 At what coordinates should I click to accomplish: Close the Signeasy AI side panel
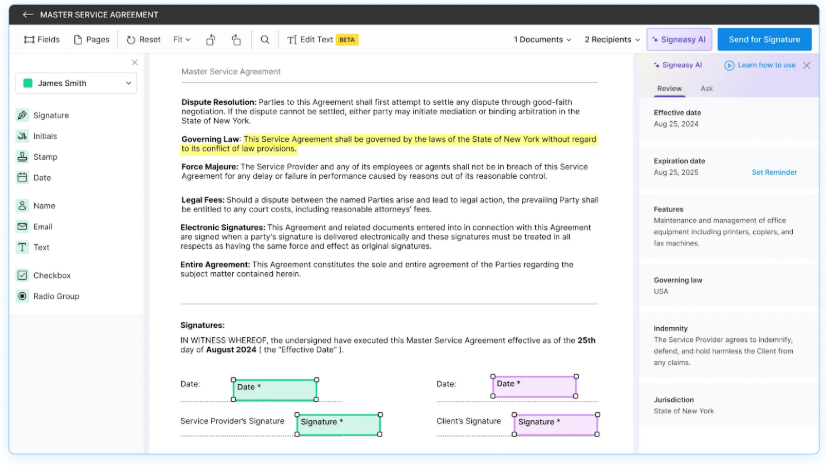[x=807, y=65]
